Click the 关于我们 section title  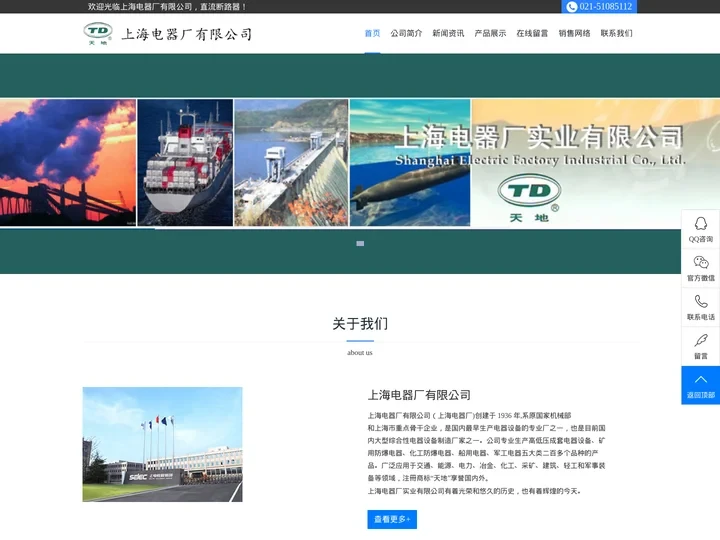360,323
